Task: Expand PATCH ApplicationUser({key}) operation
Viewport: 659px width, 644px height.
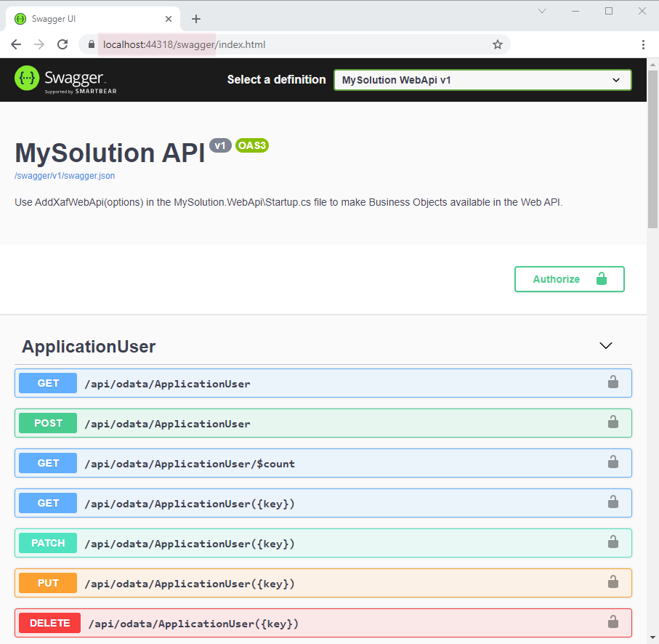Action: (323, 543)
